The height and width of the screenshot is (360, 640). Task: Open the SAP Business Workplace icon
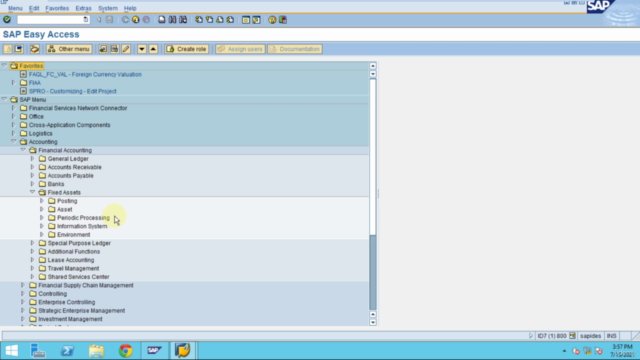tap(34, 49)
